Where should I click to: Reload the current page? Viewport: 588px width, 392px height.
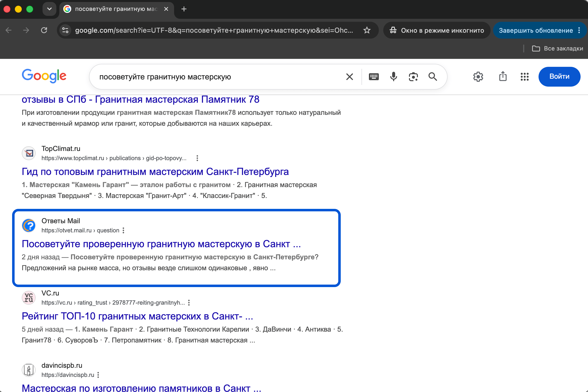(x=44, y=30)
